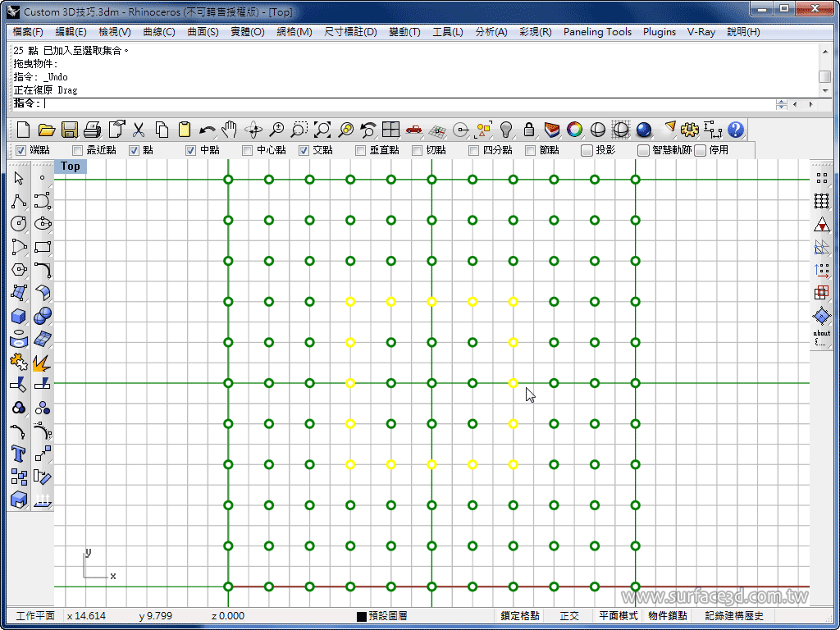Open a file using the folder icon
Viewport: 840px width, 630px height.
[x=47, y=130]
